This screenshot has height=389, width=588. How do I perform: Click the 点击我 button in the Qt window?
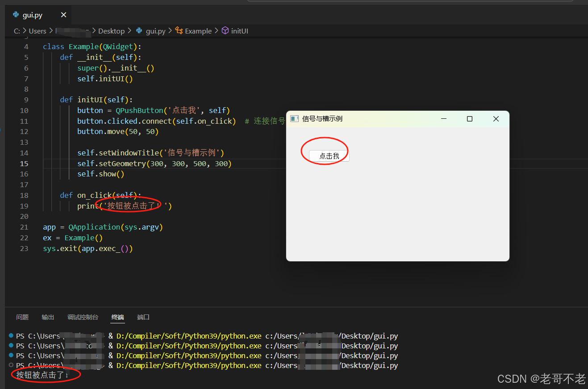329,156
